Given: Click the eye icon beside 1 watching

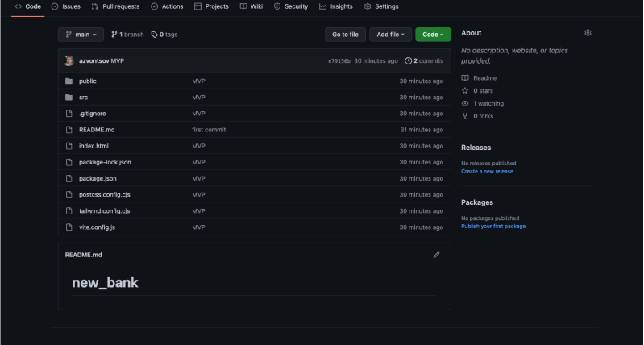Looking at the screenshot, I should click(x=465, y=103).
